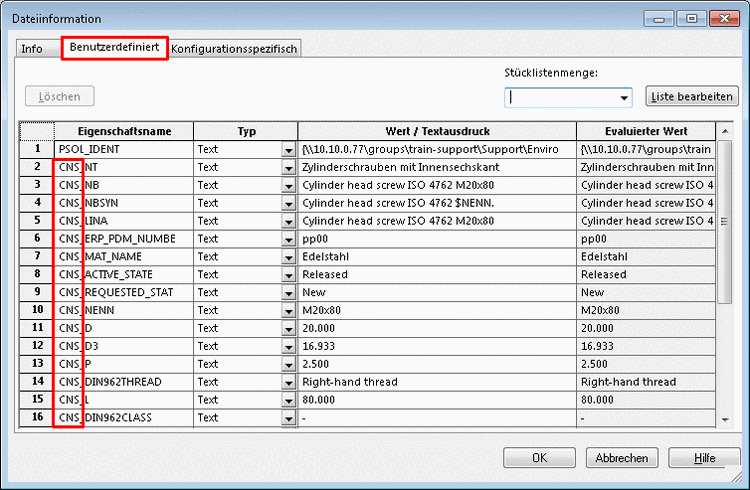750x490 pixels.
Task: Open Typ dropdown for CNS_ACTIVE_STATE row
Action: pyautogui.click(x=288, y=275)
